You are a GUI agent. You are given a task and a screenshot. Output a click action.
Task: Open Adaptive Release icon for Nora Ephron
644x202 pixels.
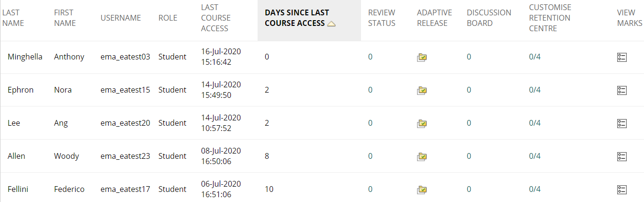[x=422, y=90]
